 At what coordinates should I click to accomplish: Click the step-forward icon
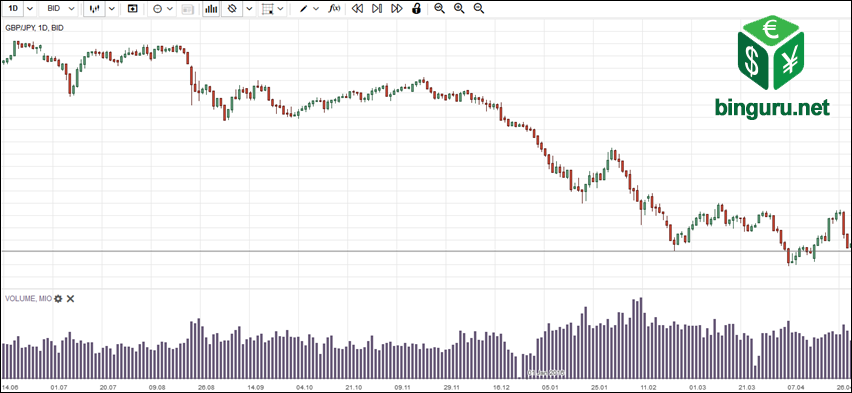point(377,9)
